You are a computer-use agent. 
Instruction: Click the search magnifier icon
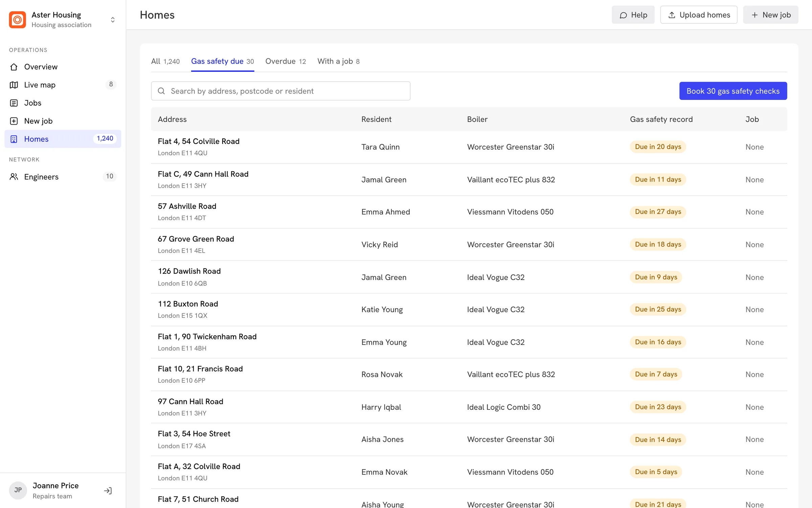[161, 91]
